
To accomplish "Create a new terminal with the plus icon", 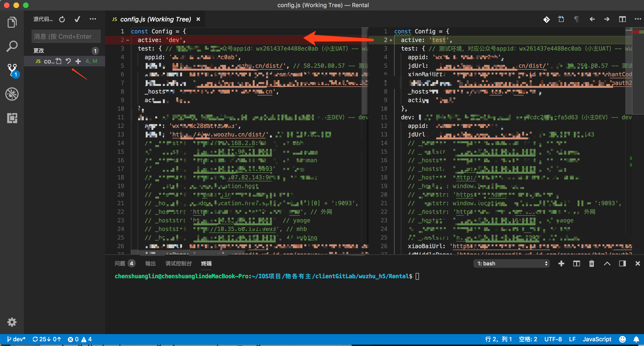I will click(x=562, y=263).
